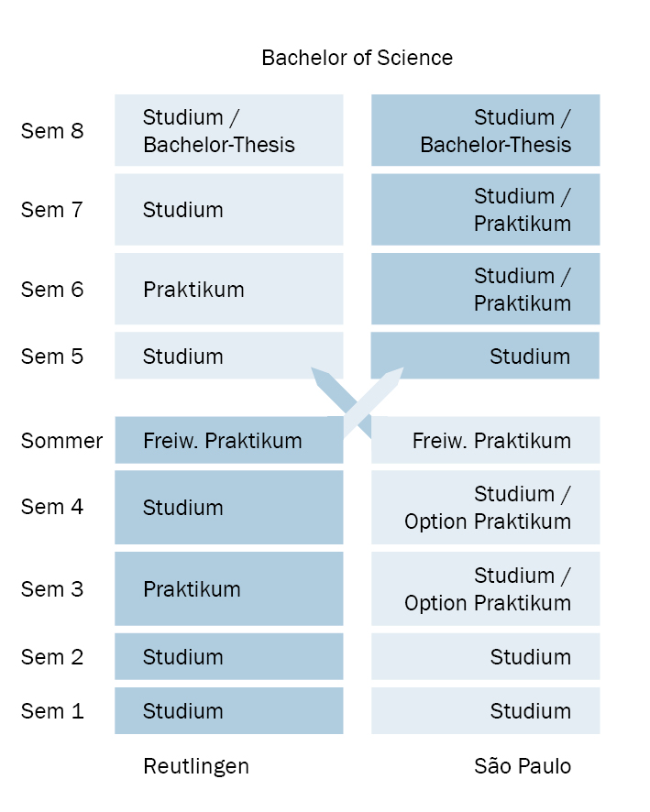The height and width of the screenshot is (812, 650).
Task: Select the Sommer row label
Action: click(61, 441)
